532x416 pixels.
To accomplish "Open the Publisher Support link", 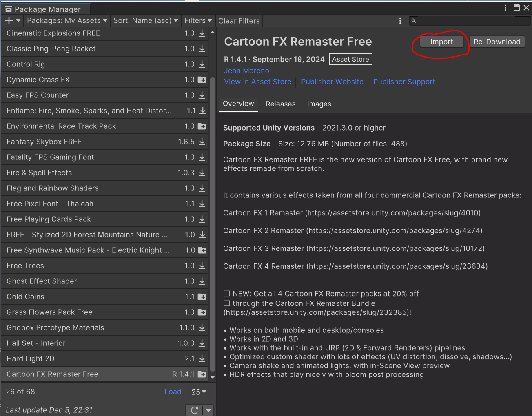I will click(404, 82).
